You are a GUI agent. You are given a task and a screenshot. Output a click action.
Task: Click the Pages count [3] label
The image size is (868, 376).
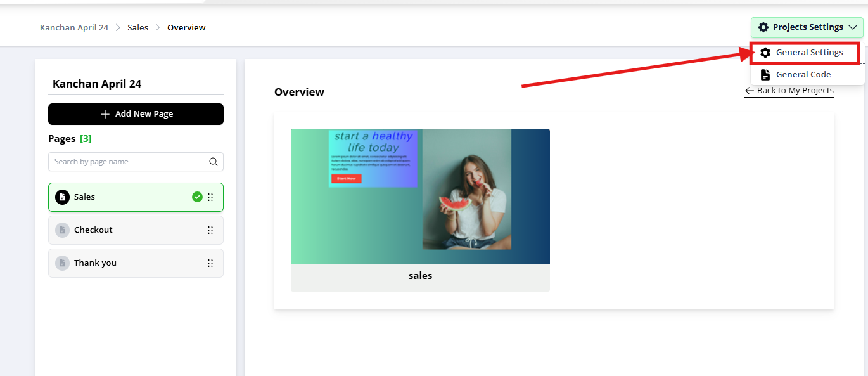pyautogui.click(x=86, y=139)
